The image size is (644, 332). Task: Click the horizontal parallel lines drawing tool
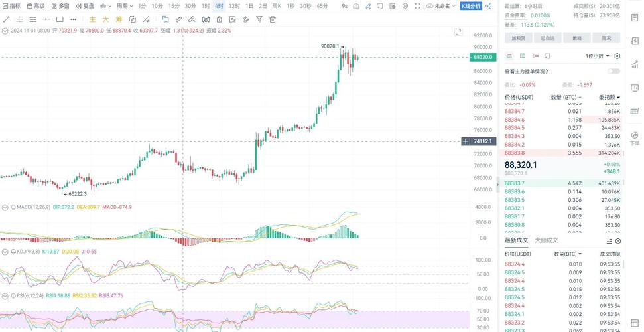point(19,19)
